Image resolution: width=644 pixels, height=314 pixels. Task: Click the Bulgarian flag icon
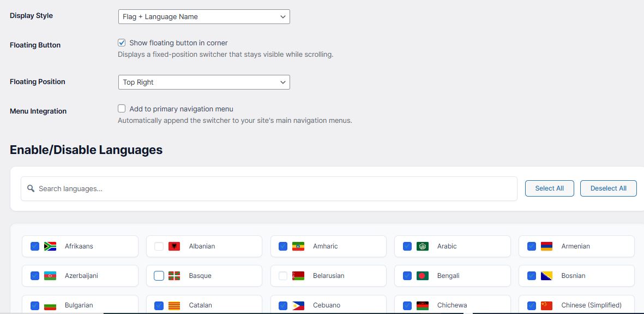tap(50, 305)
